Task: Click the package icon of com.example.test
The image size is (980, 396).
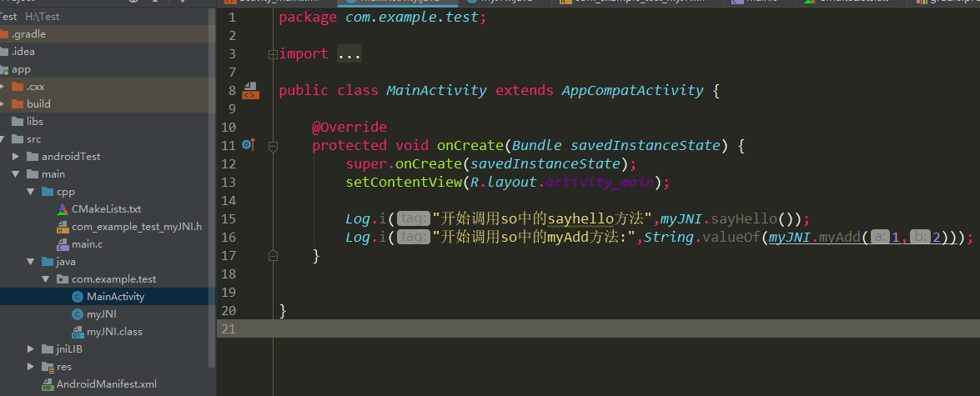Action: click(x=62, y=279)
